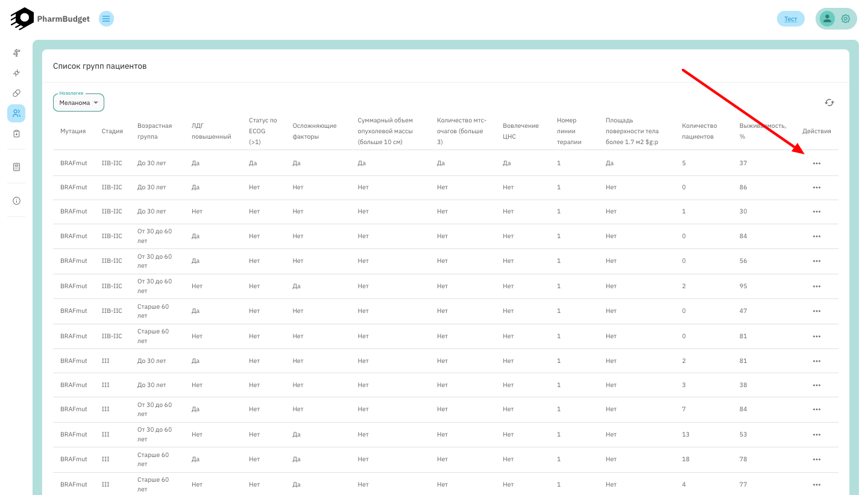Click patient count 13 in the table
The image size is (868, 495).
685,435
